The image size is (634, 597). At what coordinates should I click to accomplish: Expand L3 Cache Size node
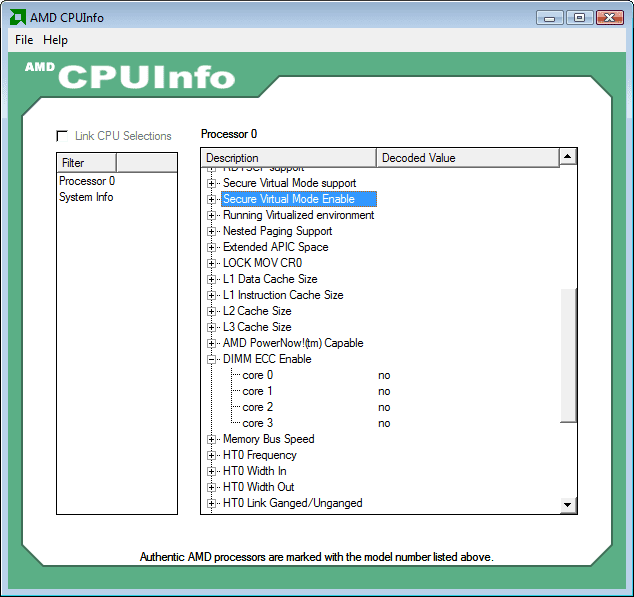point(211,327)
